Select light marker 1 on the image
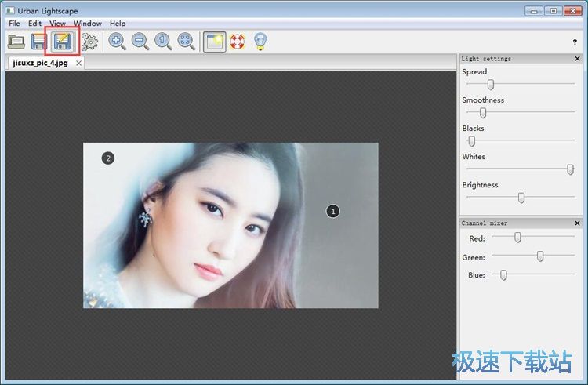The width and height of the screenshot is (588, 385). click(332, 211)
